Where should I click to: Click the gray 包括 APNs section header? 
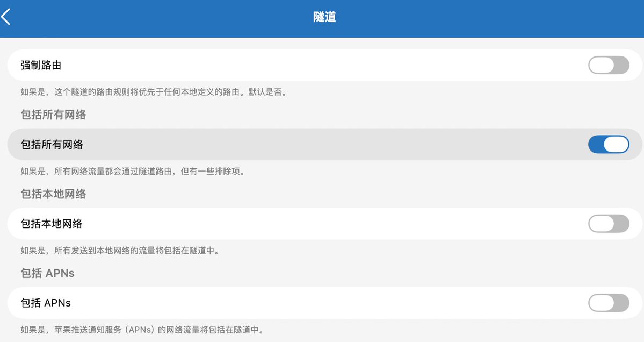[48, 273]
